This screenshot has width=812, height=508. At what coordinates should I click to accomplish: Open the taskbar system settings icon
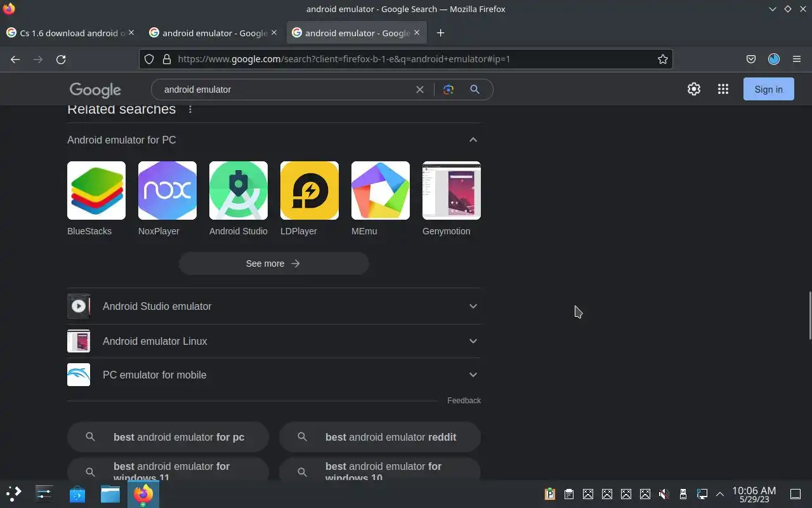click(44, 493)
